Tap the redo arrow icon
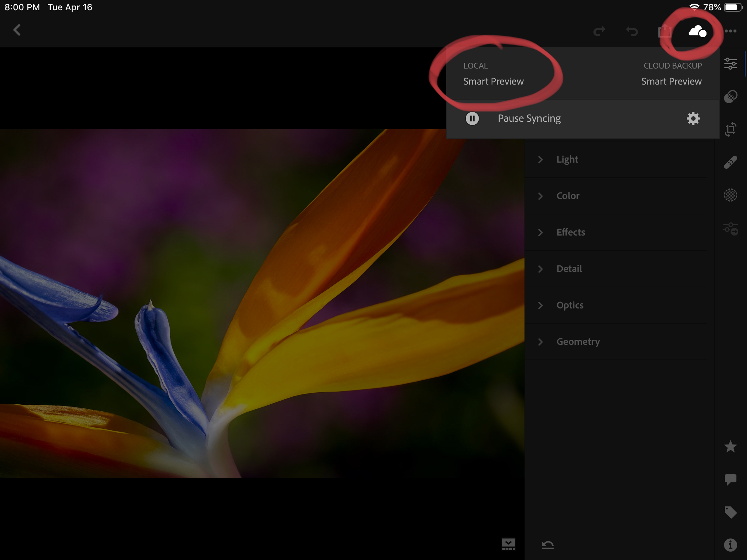Viewport: 747px width, 560px height. click(599, 31)
